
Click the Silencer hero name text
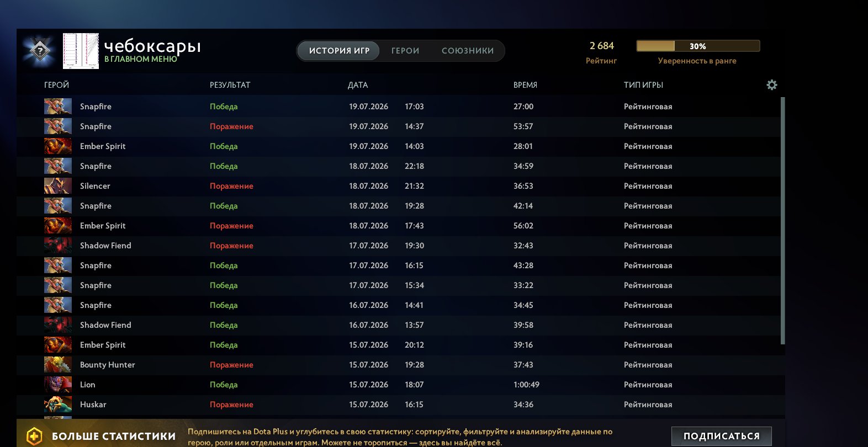(x=95, y=186)
